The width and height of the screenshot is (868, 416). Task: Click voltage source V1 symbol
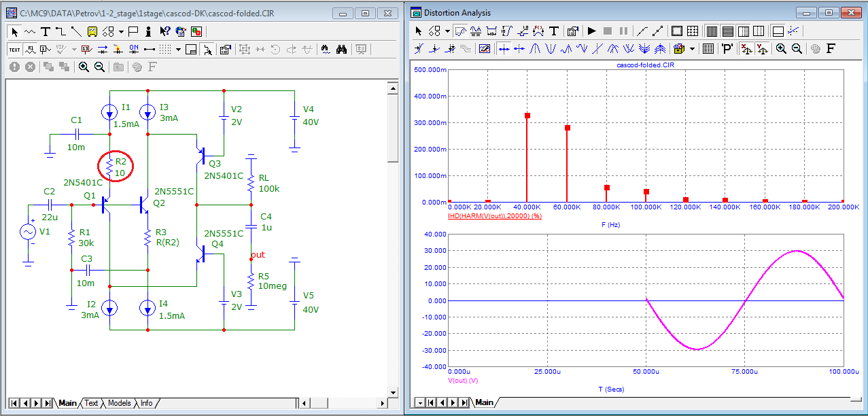click(x=29, y=232)
